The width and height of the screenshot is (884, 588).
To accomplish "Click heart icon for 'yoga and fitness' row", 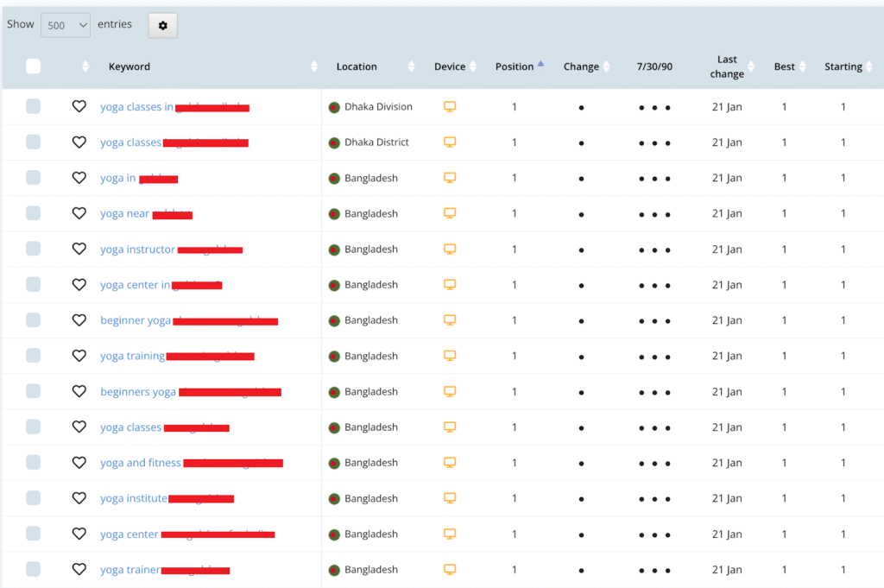I will [x=79, y=463].
